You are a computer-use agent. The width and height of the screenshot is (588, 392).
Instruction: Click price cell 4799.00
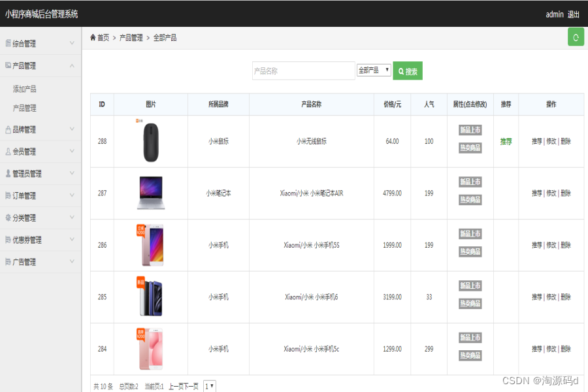(x=392, y=193)
